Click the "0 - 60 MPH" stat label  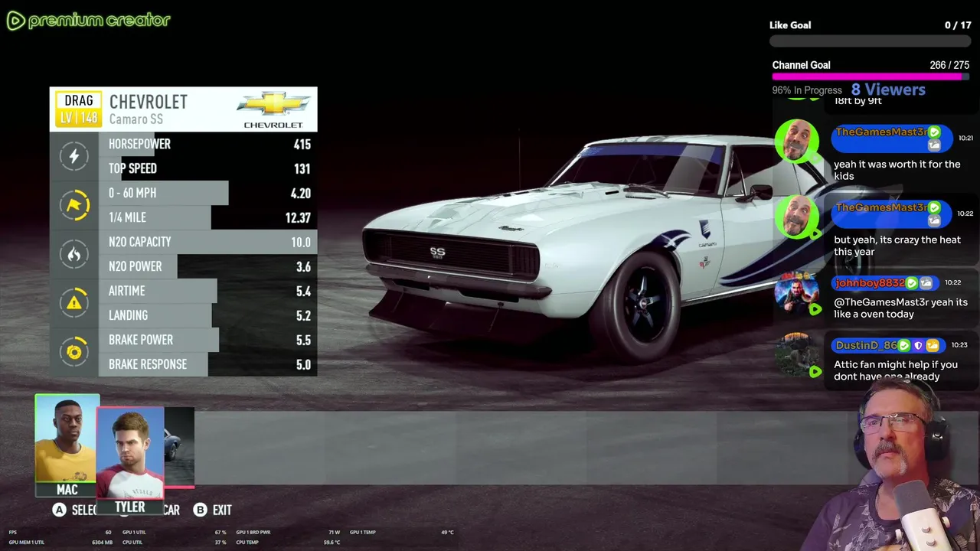(132, 193)
